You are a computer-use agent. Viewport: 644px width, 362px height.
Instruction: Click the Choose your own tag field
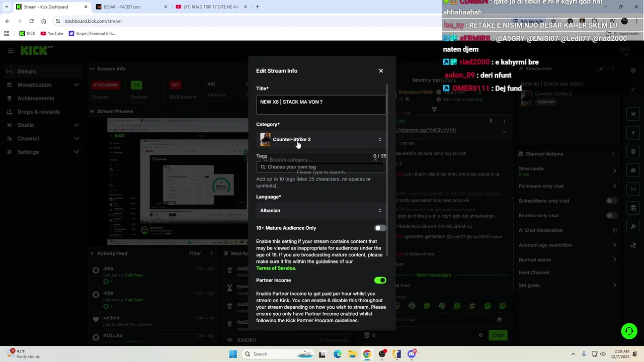coord(321,167)
